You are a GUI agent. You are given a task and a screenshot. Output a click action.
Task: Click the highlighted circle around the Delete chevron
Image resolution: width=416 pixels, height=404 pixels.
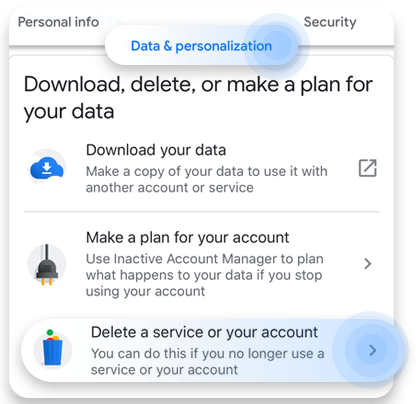(x=371, y=350)
